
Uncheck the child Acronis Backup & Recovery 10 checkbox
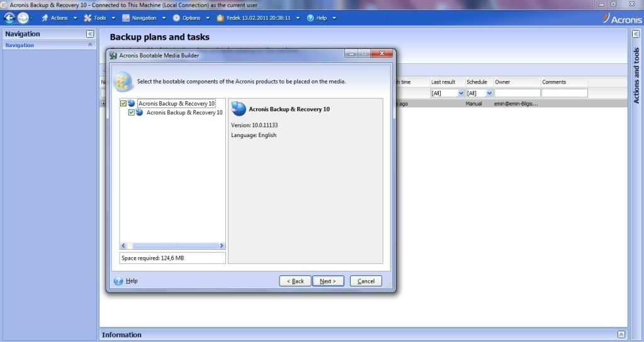click(x=132, y=113)
